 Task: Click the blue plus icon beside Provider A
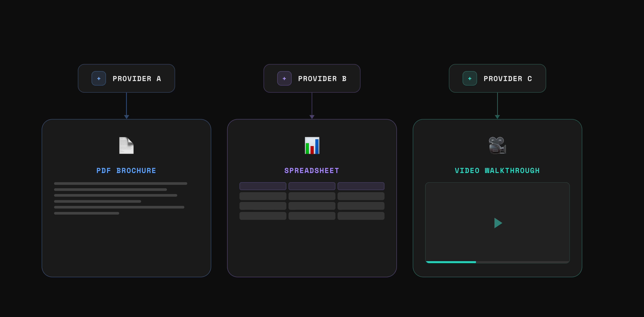click(x=99, y=78)
